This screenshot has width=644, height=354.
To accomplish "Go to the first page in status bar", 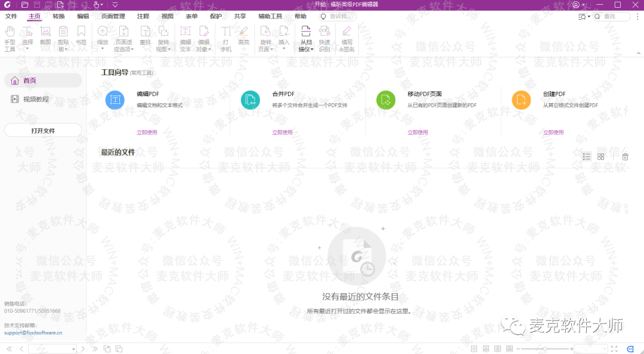I will pyautogui.click(x=10, y=349).
